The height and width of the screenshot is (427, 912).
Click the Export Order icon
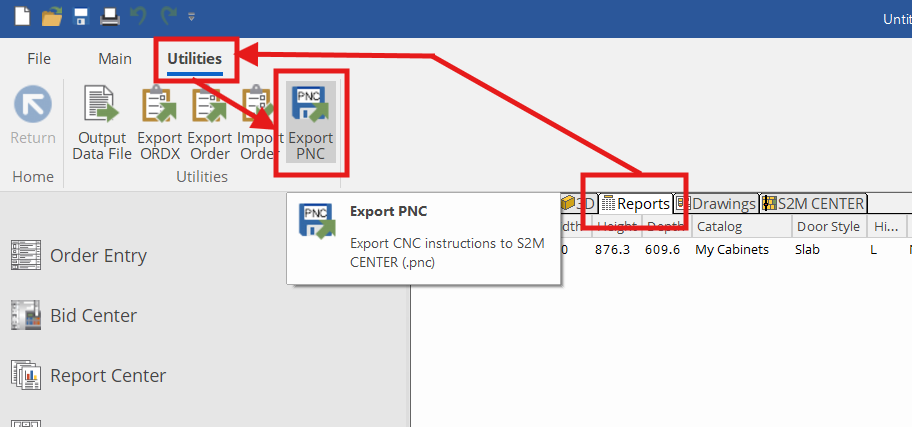[210, 124]
